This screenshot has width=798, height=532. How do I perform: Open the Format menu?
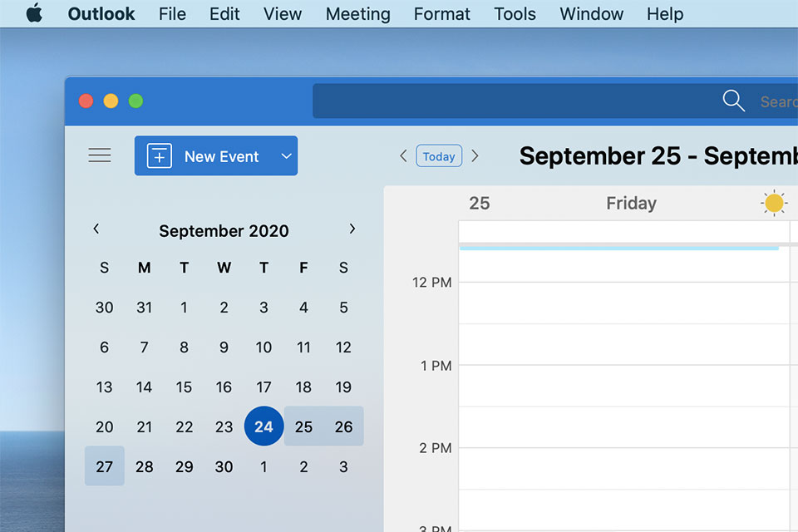click(441, 13)
